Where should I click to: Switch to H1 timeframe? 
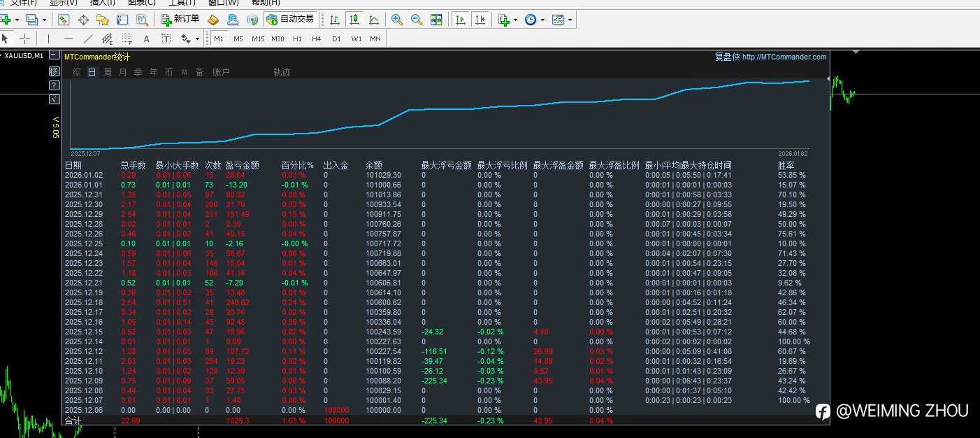click(297, 38)
